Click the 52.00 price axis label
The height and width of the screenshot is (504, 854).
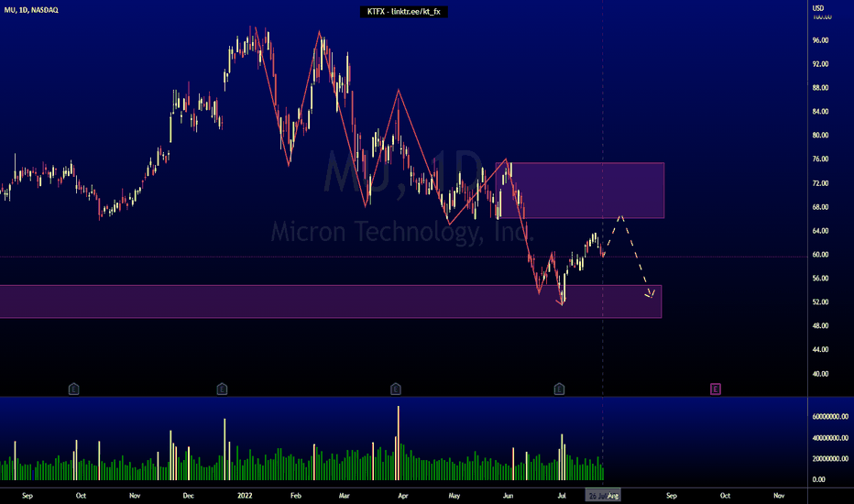click(x=820, y=301)
